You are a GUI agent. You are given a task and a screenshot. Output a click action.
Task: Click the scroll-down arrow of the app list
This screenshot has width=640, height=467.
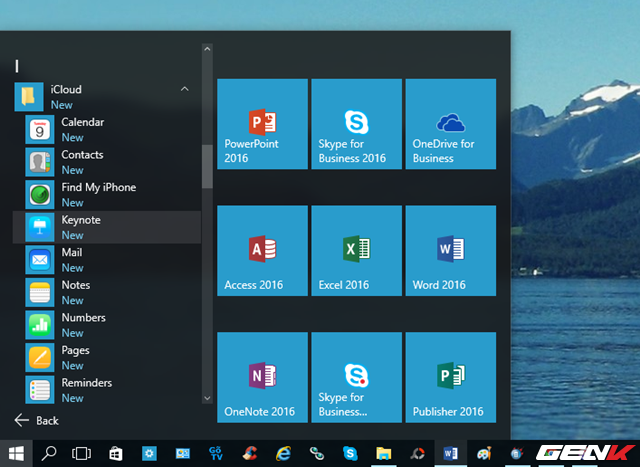pyautogui.click(x=207, y=397)
